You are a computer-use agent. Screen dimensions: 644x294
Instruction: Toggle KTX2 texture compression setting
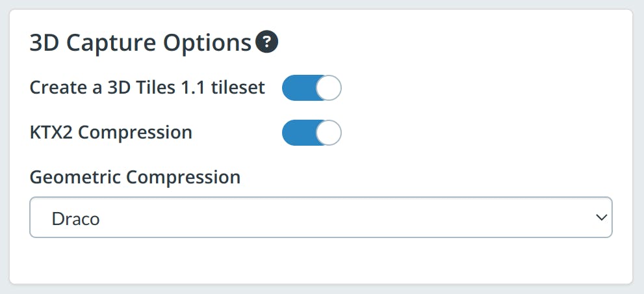pos(311,133)
